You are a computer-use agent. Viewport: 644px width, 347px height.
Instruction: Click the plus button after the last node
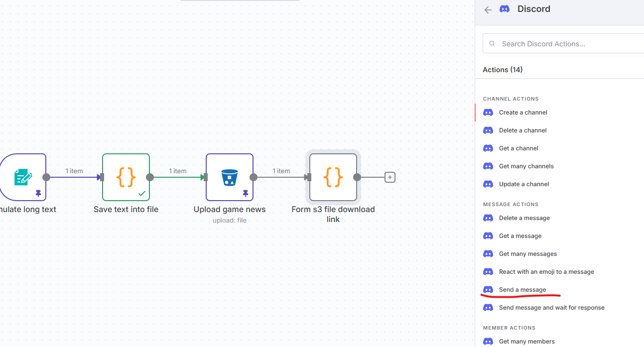pyautogui.click(x=389, y=177)
